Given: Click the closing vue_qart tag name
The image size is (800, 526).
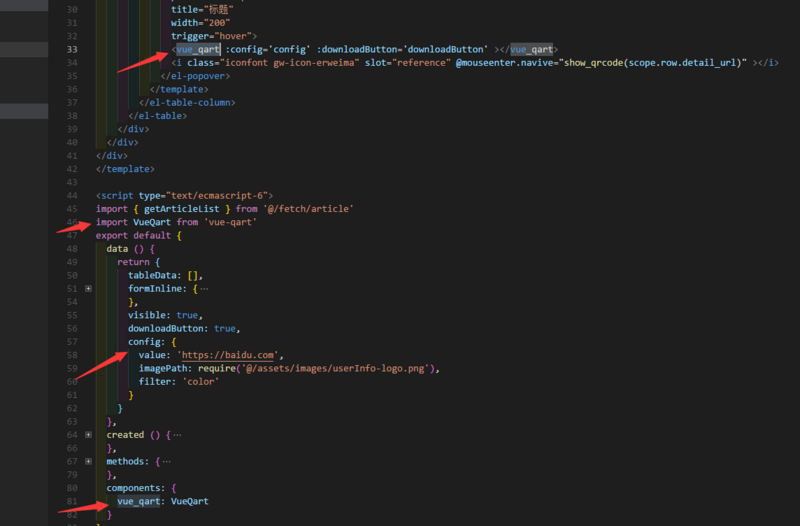Looking at the screenshot, I should pyautogui.click(x=531, y=49).
